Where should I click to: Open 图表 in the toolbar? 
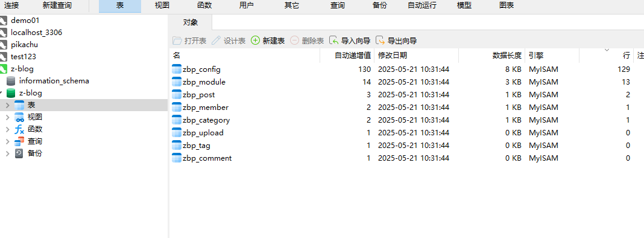click(x=507, y=6)
